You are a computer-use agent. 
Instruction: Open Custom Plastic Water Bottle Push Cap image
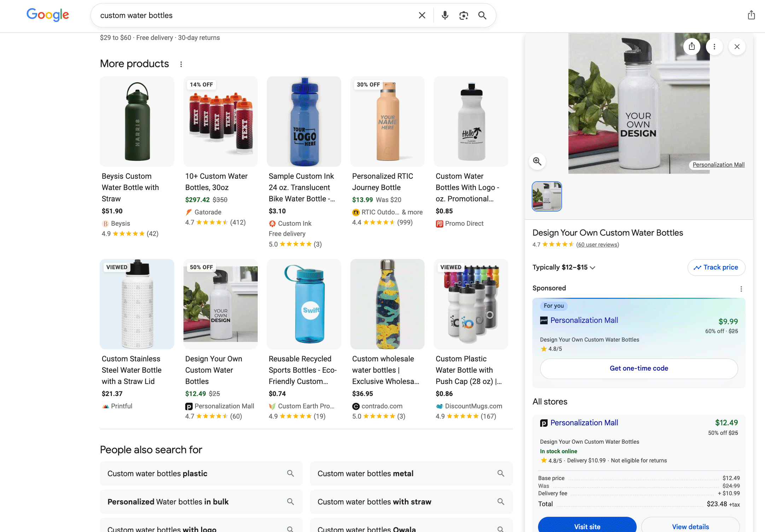click(471, 304)
